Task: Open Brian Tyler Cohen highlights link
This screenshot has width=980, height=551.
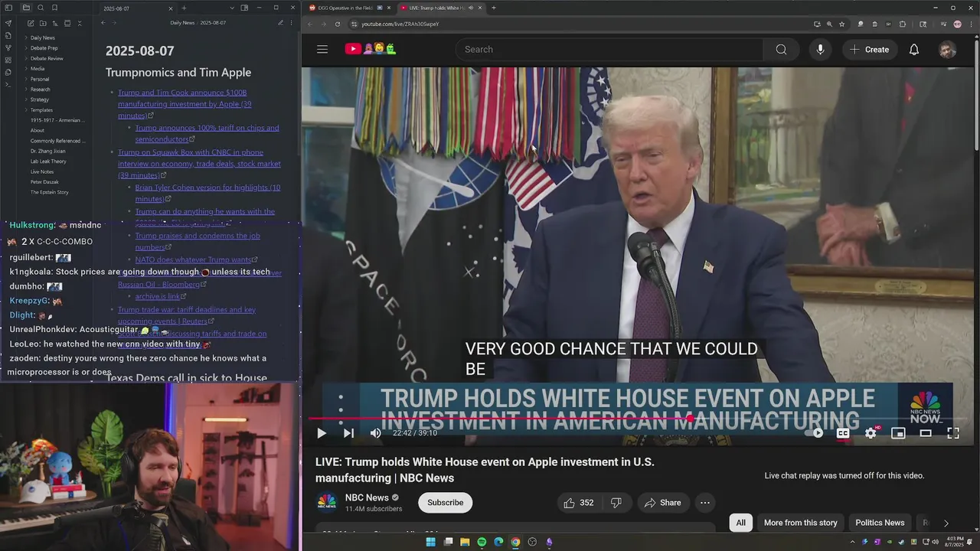Action: tap(207, 193)
